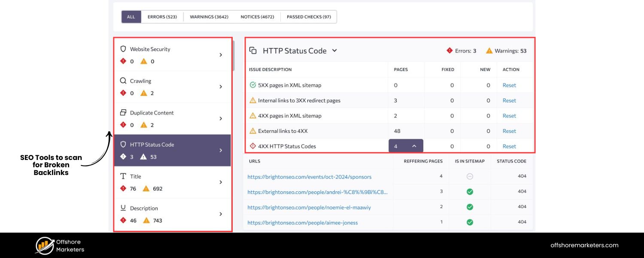Select the Website Security shield icon
The image size is (644, 258).
pyautogui.click(x=123, y=49)
